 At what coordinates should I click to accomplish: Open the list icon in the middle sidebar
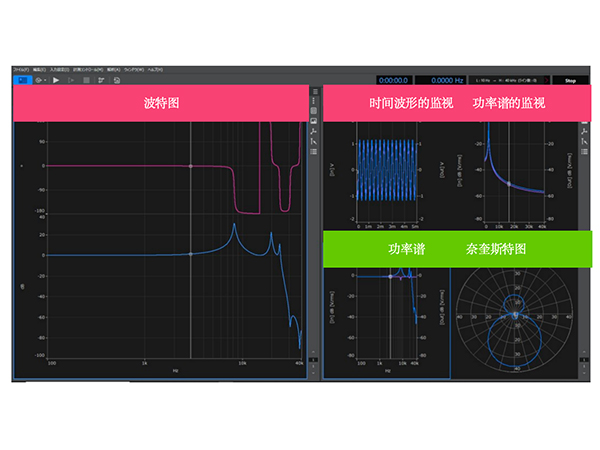pyautogui.click(x=314, y=152)
